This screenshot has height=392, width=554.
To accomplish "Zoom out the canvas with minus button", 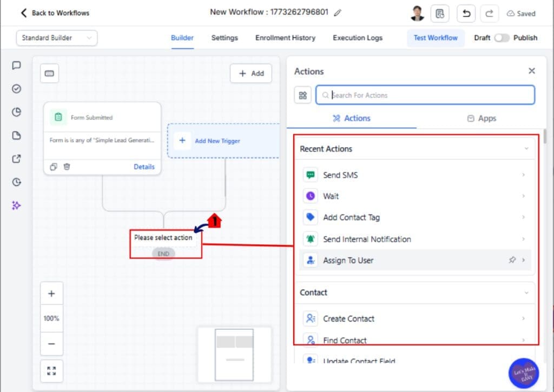I will pos(51,344).
